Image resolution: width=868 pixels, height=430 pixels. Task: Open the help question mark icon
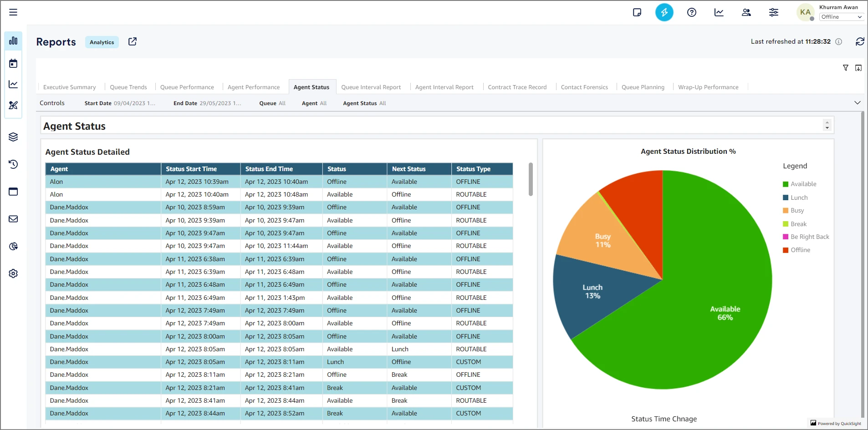[691, 12]
